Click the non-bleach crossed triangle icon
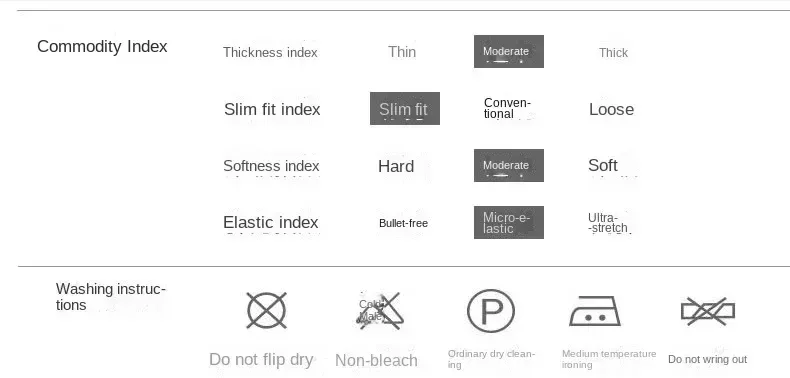 click(x=380, y=311)
